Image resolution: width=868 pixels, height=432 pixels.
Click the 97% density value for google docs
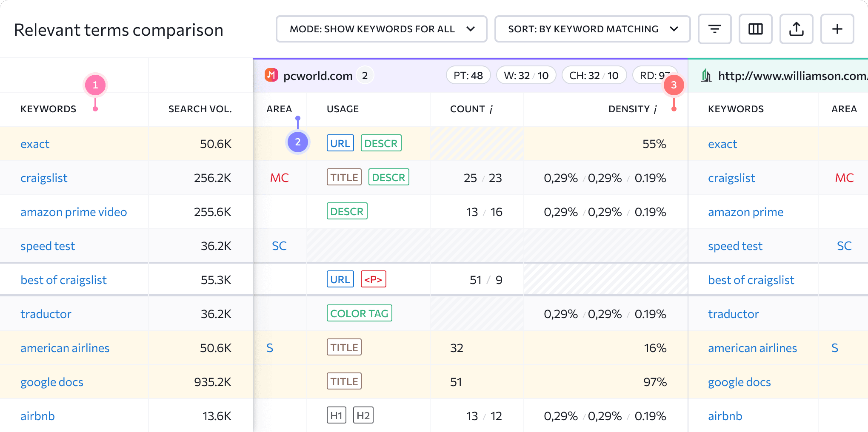[655, 382]
